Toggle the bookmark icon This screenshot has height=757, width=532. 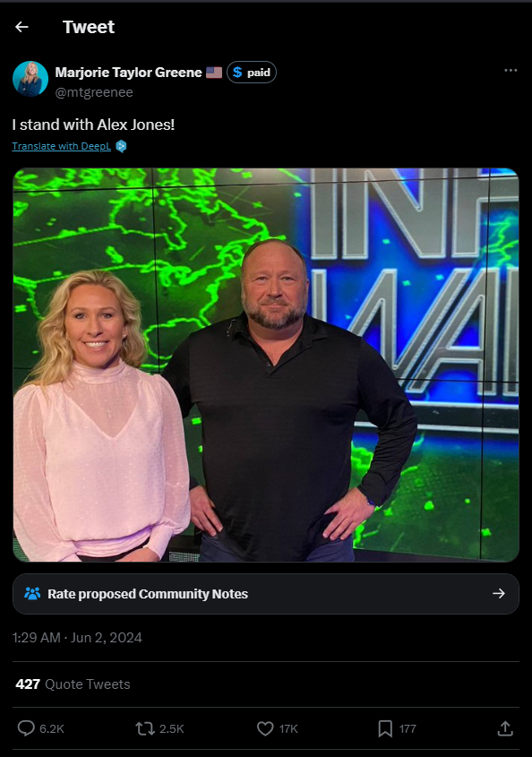pos(385,728)
